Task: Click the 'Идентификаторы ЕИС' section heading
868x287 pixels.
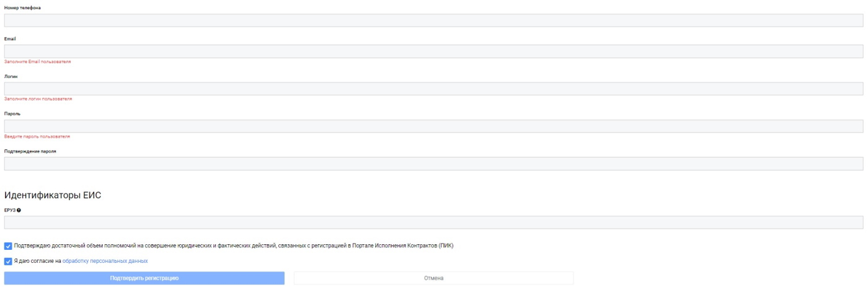Action: (x=53, y=195)
